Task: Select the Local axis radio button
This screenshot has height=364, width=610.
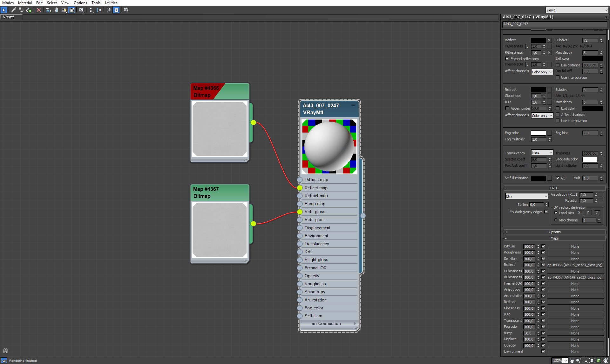Action: point(556,213)
